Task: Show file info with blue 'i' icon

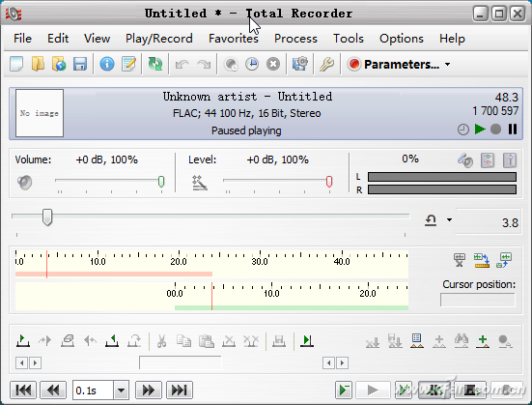Action: (x=107, y=64)
